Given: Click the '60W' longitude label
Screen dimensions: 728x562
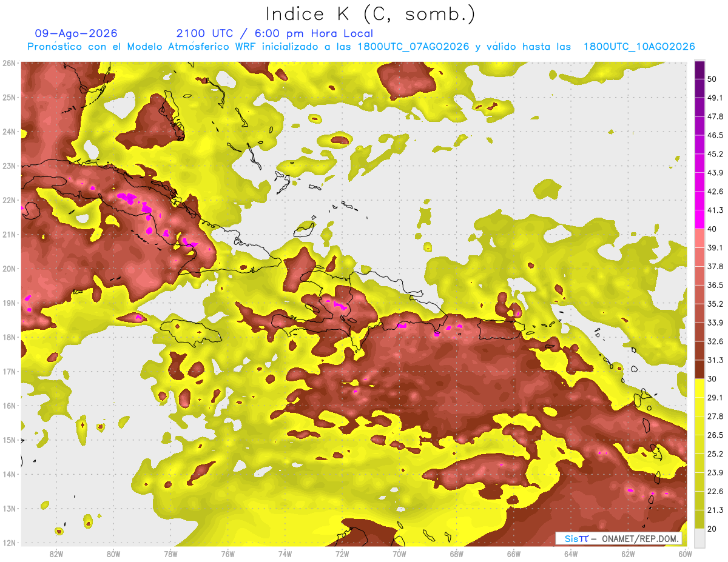Looking at the screenshot, I should point(686,554).
